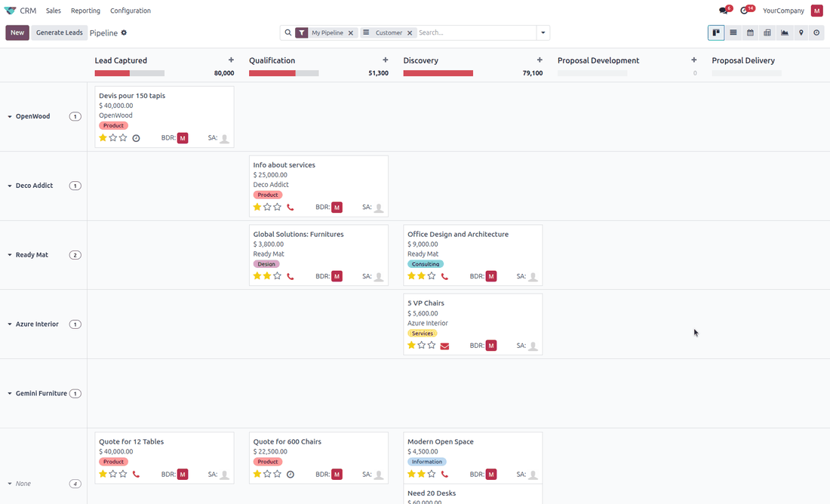
Task: Open the CRM app home icon
Action: (x=10, y=11)
